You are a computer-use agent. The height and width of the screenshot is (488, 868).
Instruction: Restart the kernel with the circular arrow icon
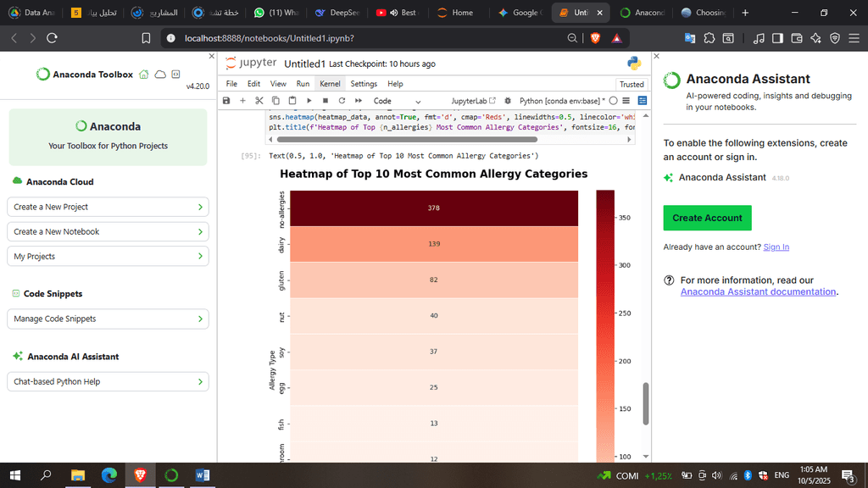click(342, 101)
